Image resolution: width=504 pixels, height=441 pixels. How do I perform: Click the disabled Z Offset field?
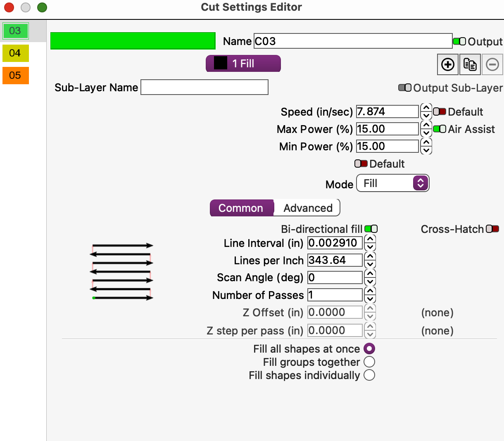335,312
